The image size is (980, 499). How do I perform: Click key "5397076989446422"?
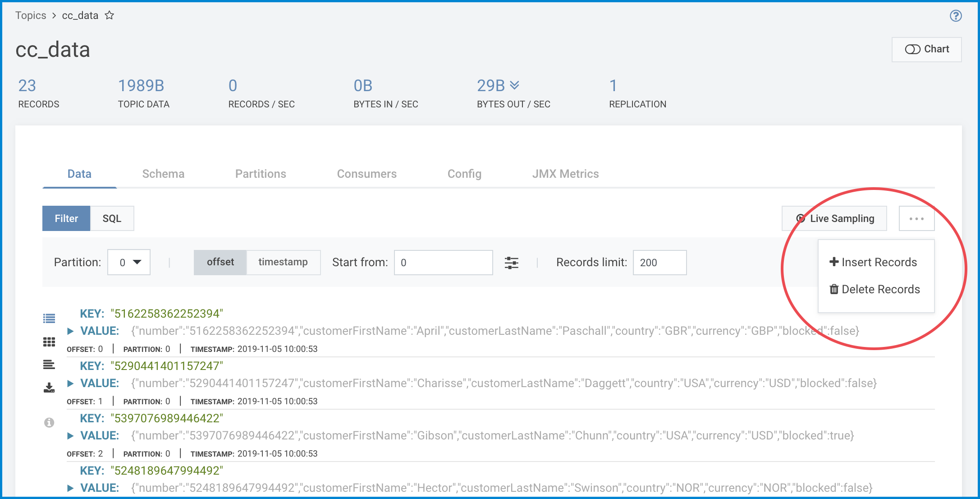point(167,418)
